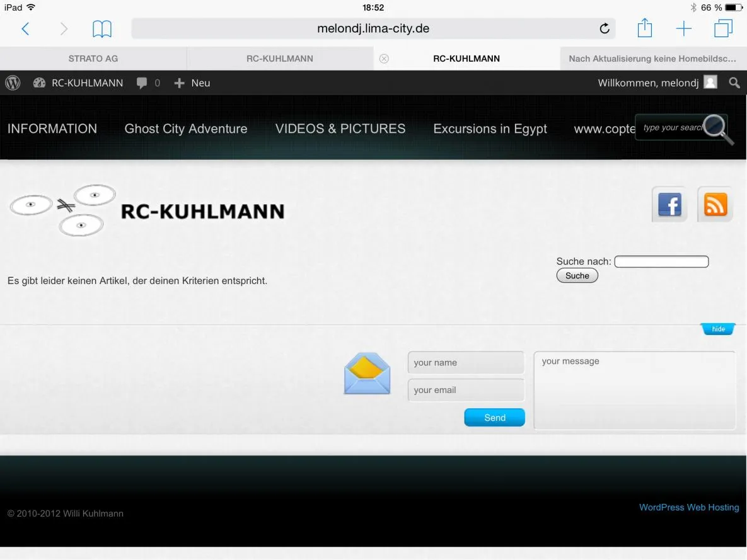Go back with Safari back arrow
The image size is (747, 560).
(x=26, y=28)
